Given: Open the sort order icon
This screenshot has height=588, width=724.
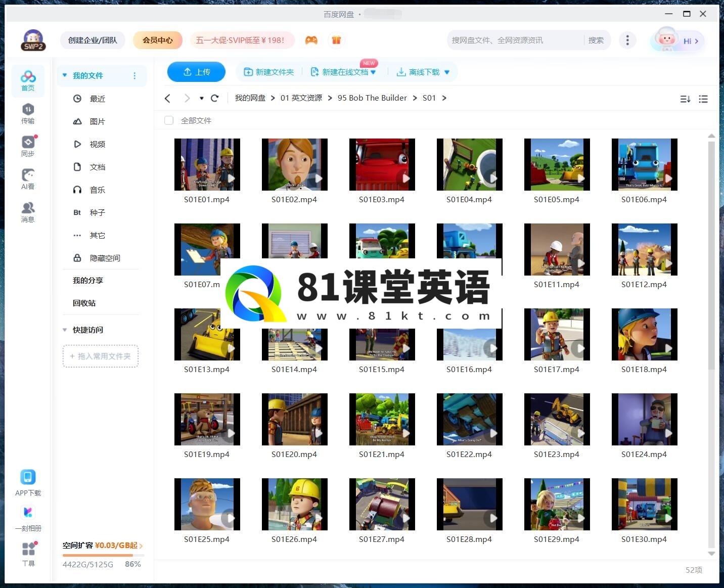Looking at the screenshot, I should click(685, 99).
